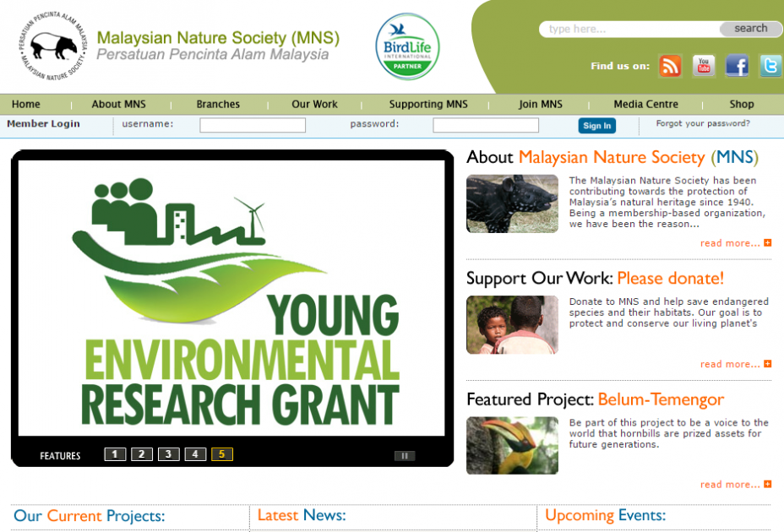Read more under Support Our Work
The image size is (784, 532).
pos(730,364)
